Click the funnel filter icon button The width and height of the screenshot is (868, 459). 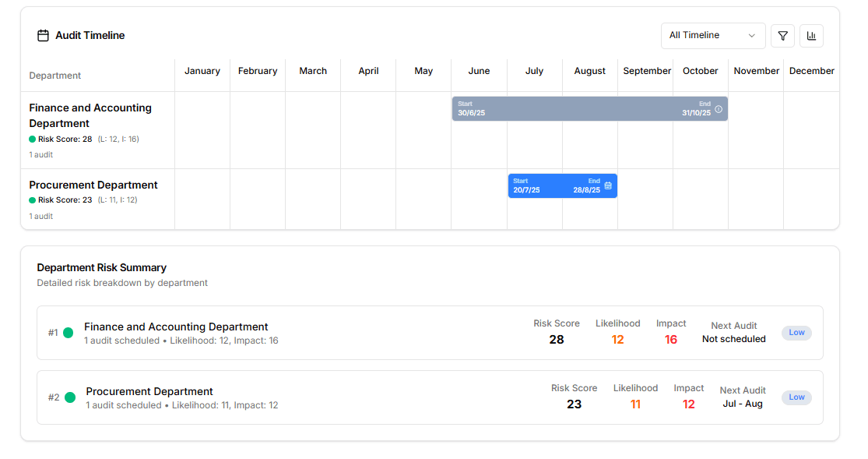782,36
